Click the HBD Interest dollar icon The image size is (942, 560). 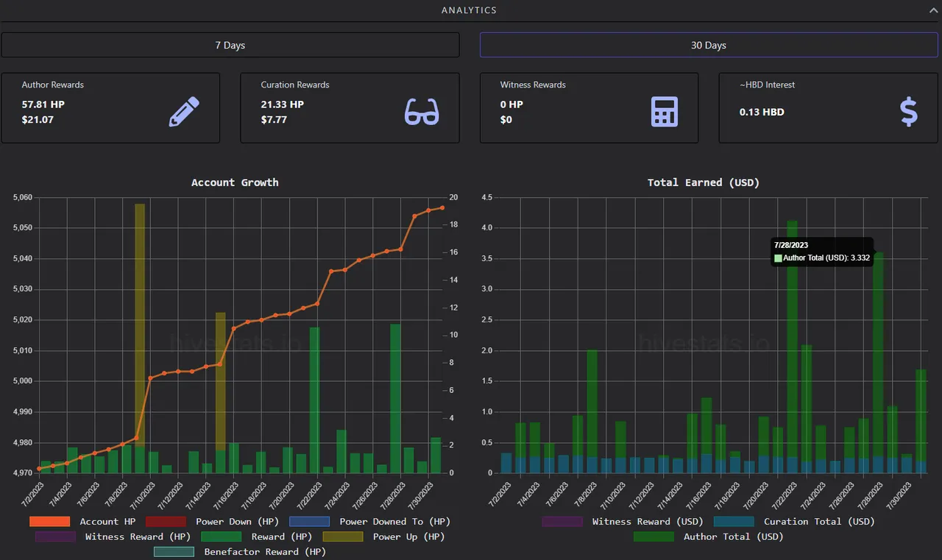[909, 112]
